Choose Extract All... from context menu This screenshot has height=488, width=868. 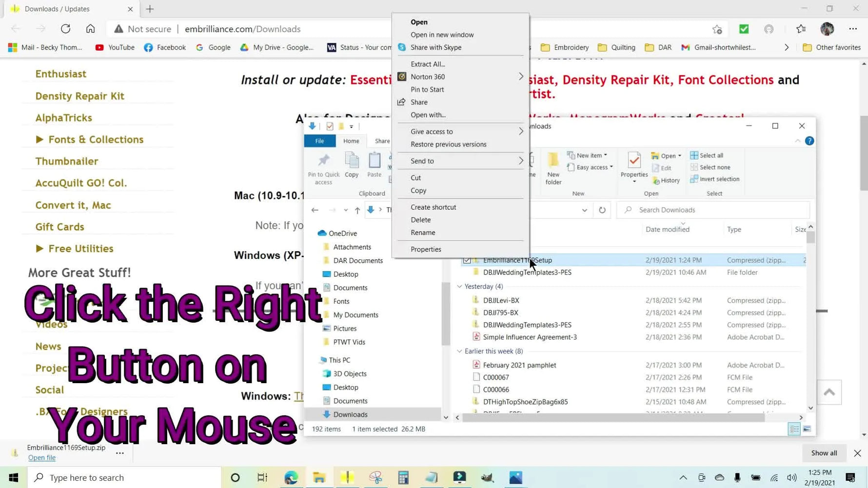[428, 64]
